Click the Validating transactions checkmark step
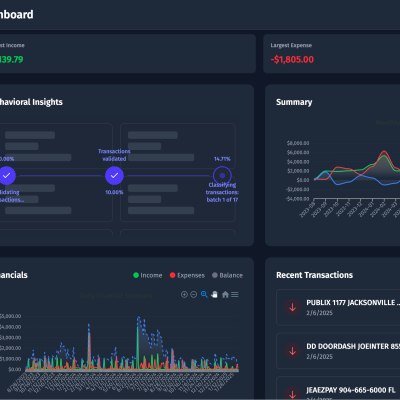 click(x=7, y=175)
